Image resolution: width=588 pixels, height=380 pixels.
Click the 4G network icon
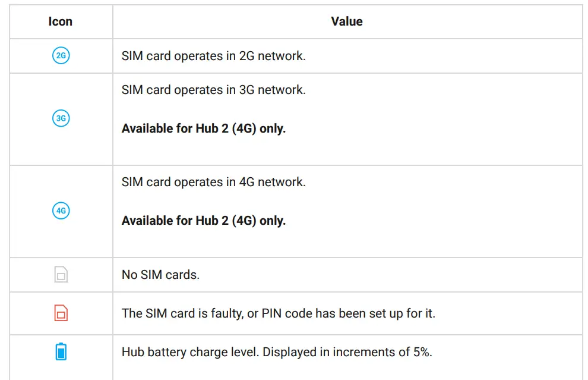[61, 211]
